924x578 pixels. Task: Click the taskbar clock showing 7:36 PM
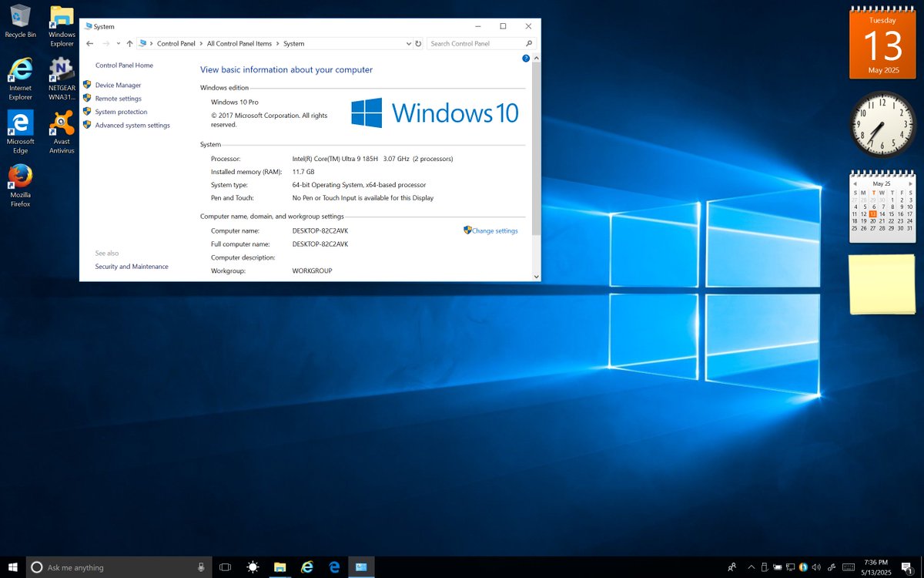(875, 567)
